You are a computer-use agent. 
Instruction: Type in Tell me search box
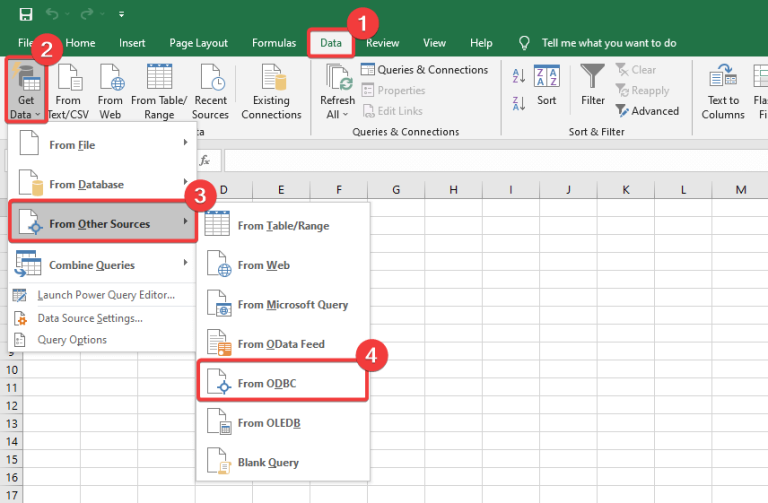click(608, 43)
